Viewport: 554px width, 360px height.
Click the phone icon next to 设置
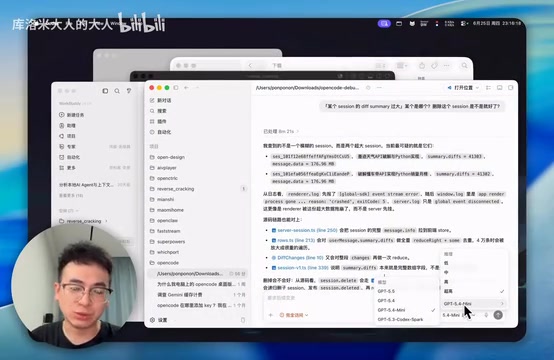(243, 320)
